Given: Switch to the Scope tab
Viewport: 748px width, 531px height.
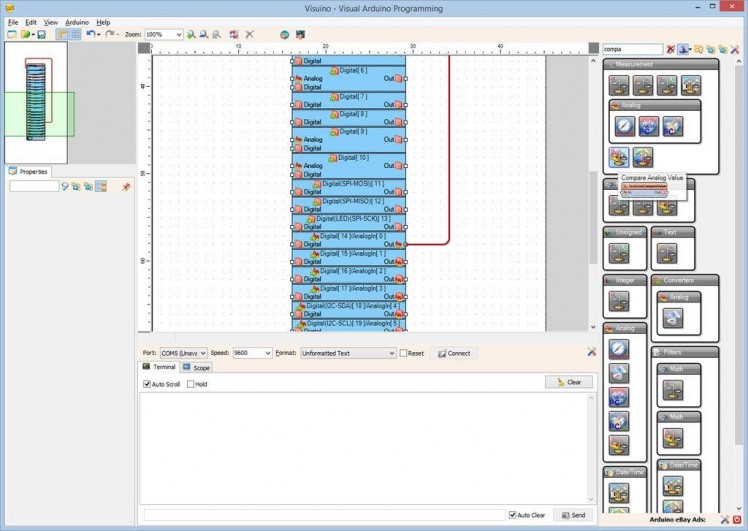Looking at the screenshot, I should (196, 368).
